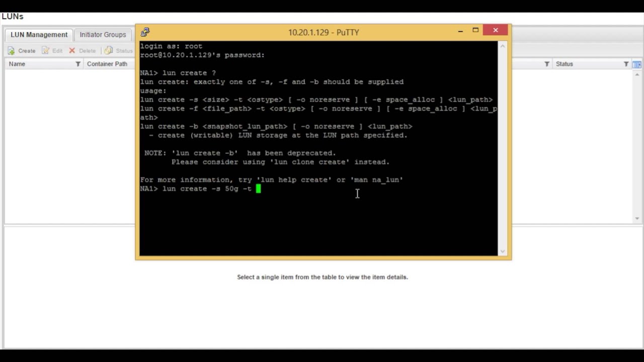Open the PuTTY system menu icon

[x=145, y=32]
